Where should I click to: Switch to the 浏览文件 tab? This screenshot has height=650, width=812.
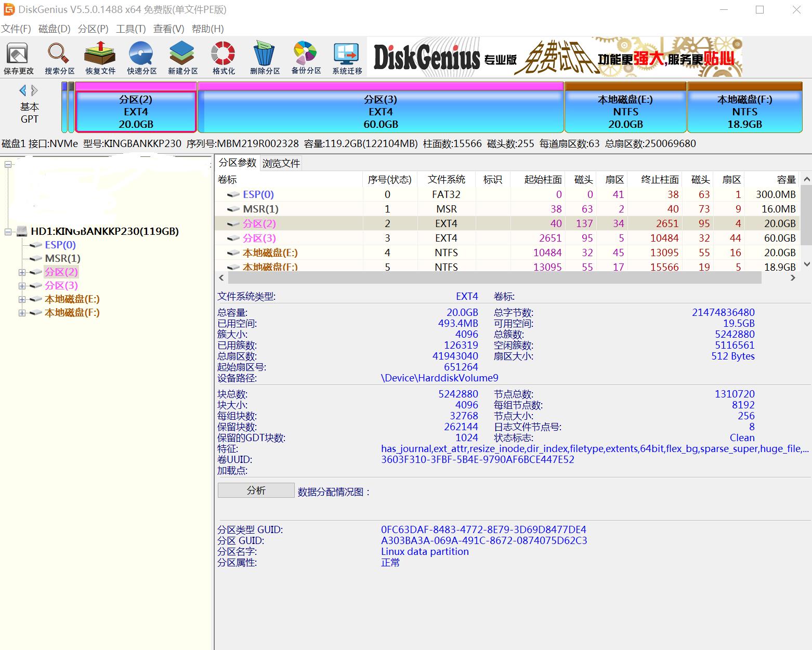[281, 164]
